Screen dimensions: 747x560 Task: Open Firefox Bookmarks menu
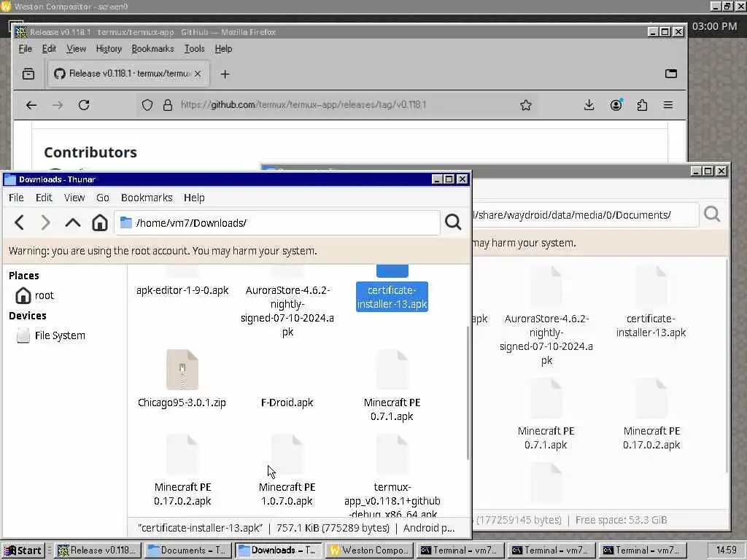[152, 49]
